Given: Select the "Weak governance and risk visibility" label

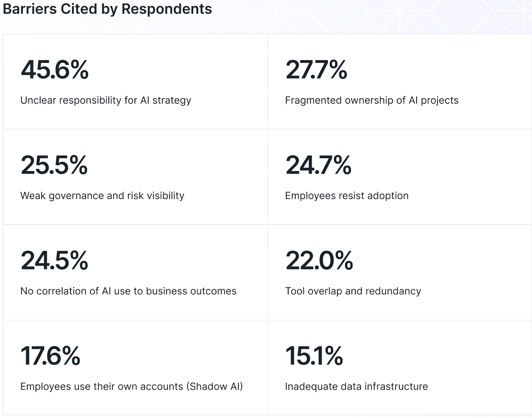Looking at the screenshot, I should [102, 196].
